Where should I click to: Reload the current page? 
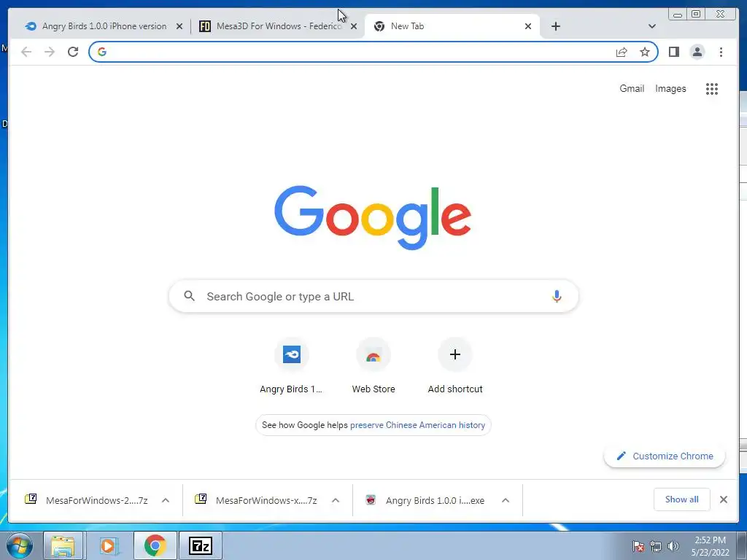coord(72,52)
